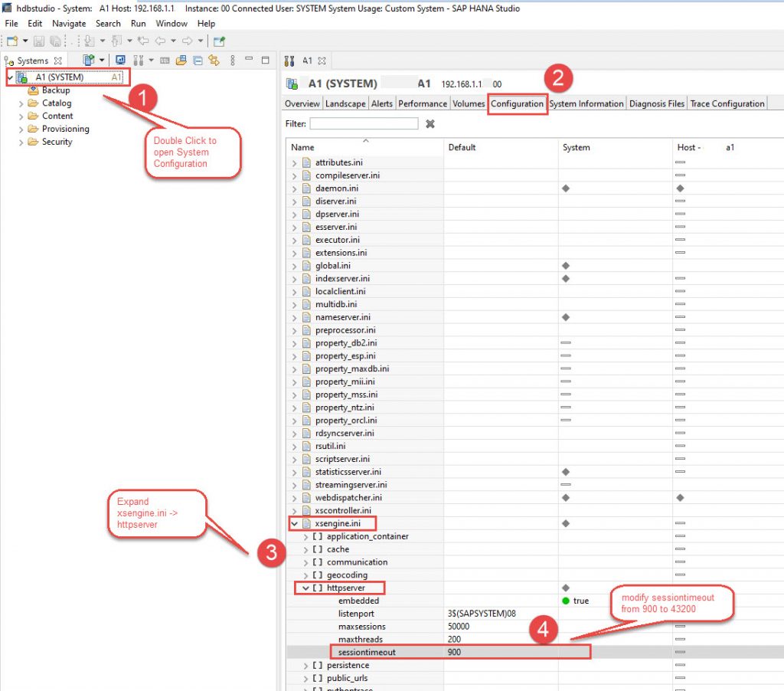Image resolution: width=784 pixels, height=691 pixels.
Task: Click the New wizard toolbar icon
Action: 12,41
